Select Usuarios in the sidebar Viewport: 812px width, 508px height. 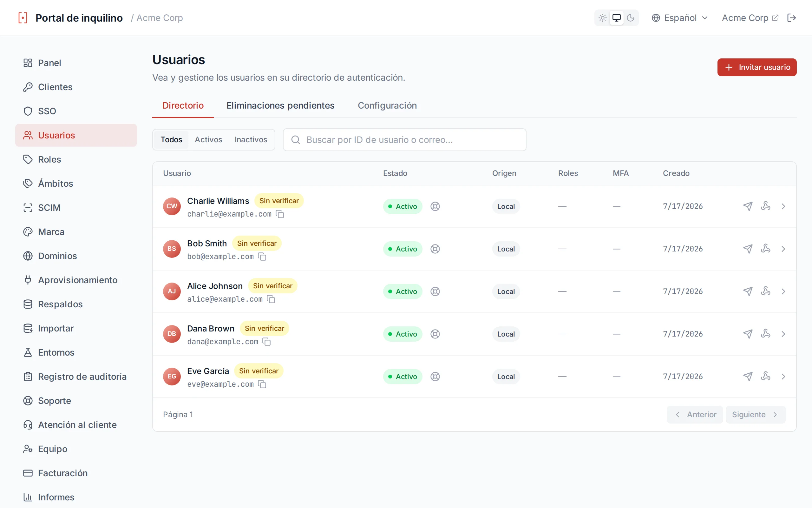(76, 135)
